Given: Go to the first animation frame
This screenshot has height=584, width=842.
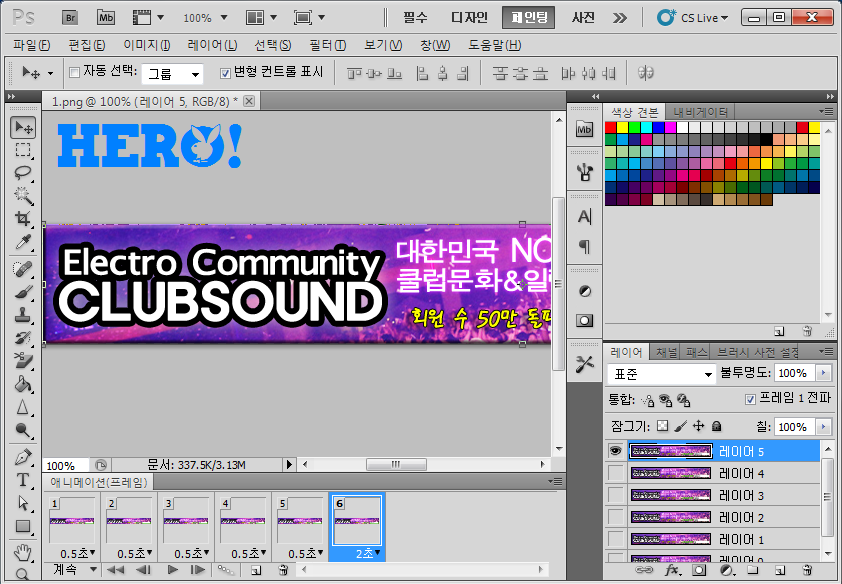Looking at the screenshot, I should click(x=115, y=570).
